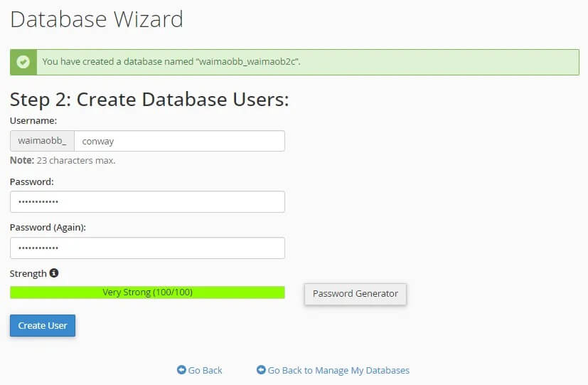
Task: Click the Strength label text
Action: coord(28,273)
